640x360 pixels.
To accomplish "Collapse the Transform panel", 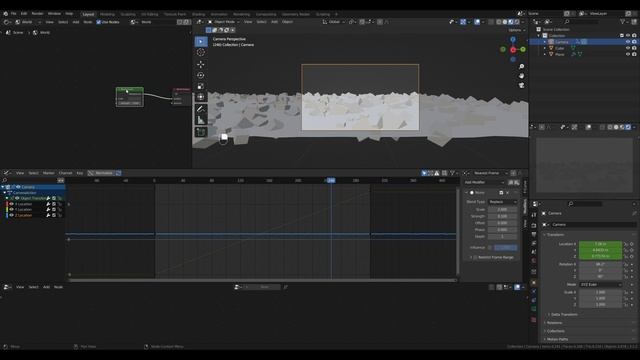I will 555,235.
